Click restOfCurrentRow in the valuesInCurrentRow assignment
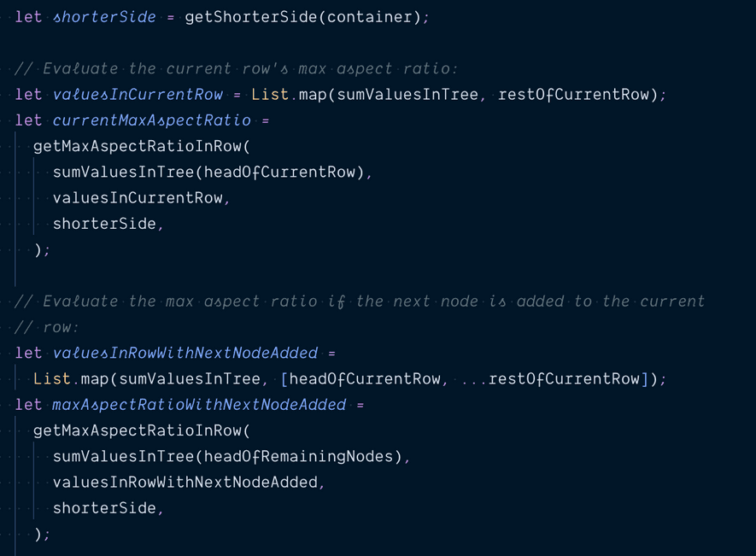The height and width of the screenshot is (556, 756). coord(573,95)
